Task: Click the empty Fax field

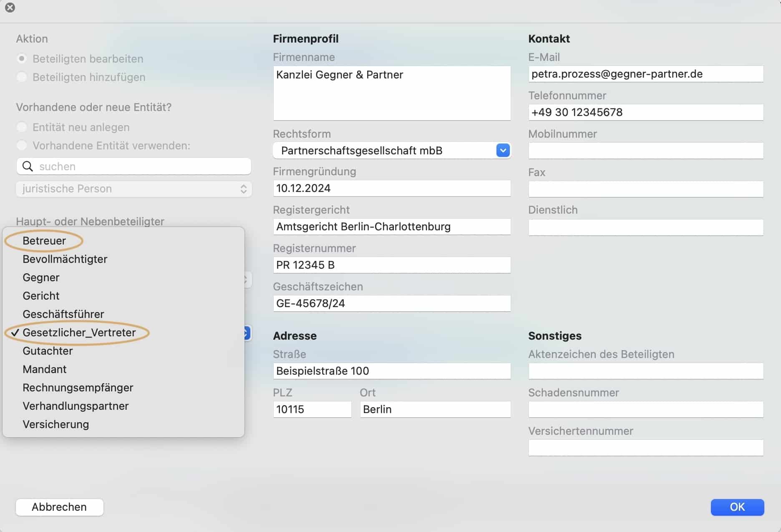Action: tap(646, 189)
